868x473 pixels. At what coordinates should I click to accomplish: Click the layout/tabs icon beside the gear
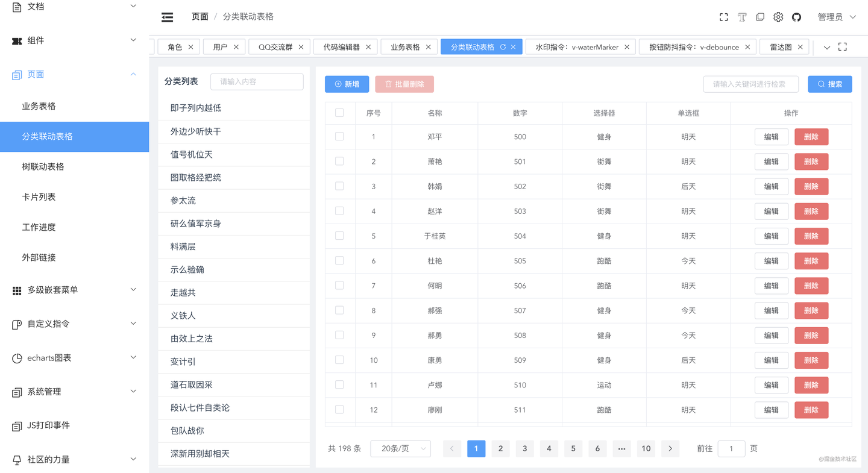760,17
